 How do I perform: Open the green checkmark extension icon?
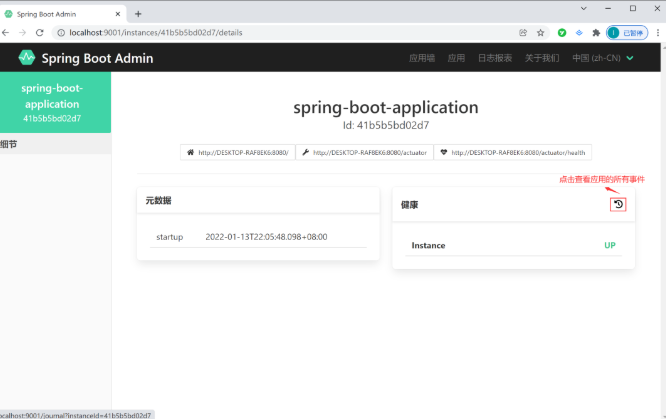562,33
